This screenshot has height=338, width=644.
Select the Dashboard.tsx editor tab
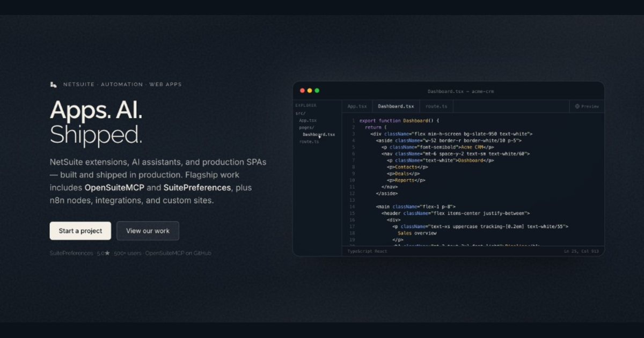coord(396,106)
